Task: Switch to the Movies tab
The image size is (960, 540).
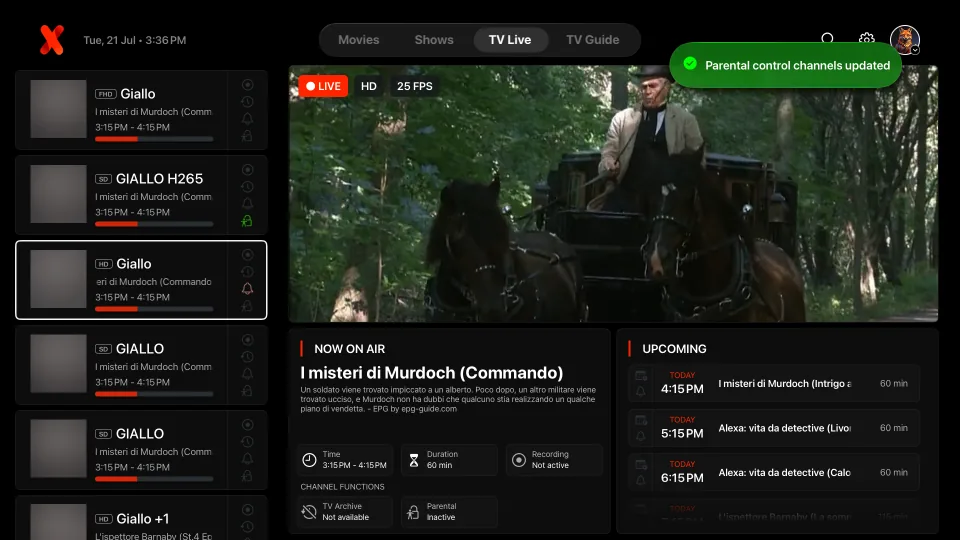Action: click(359, 40)
